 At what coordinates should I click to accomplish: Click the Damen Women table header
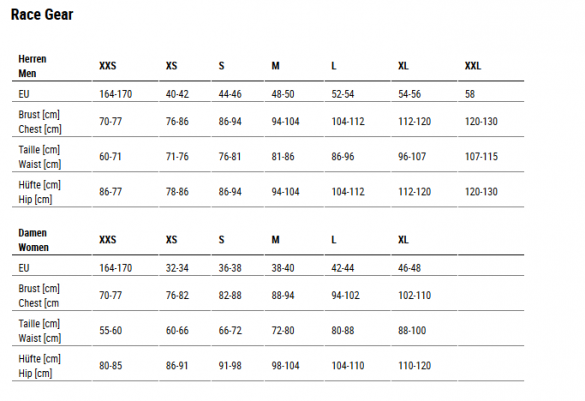pyautogui.click(x=33, y=240)
